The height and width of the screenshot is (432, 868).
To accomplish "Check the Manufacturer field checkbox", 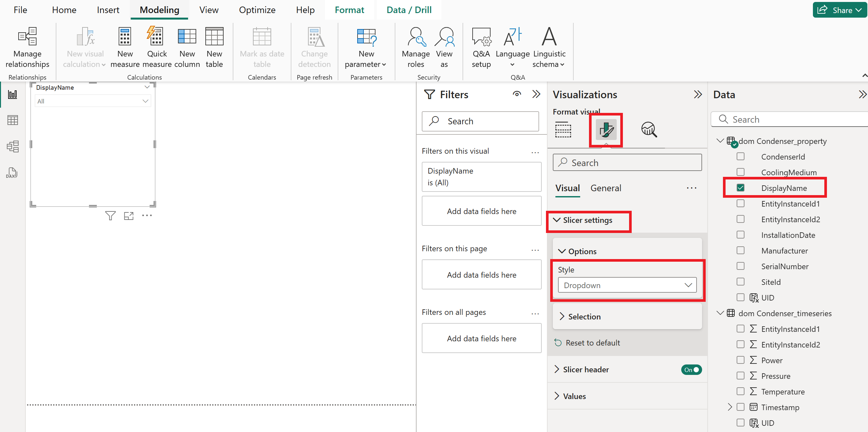I will point(740,251).
